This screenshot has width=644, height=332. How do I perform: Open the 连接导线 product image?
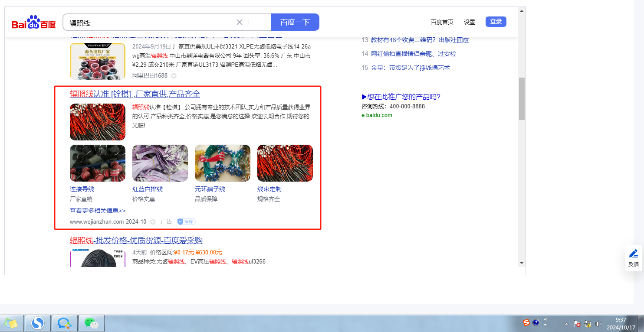(x=98, y=163)
